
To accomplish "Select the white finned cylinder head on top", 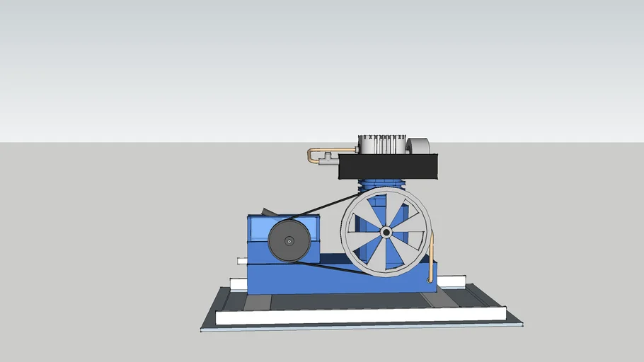I will point(382,144).
